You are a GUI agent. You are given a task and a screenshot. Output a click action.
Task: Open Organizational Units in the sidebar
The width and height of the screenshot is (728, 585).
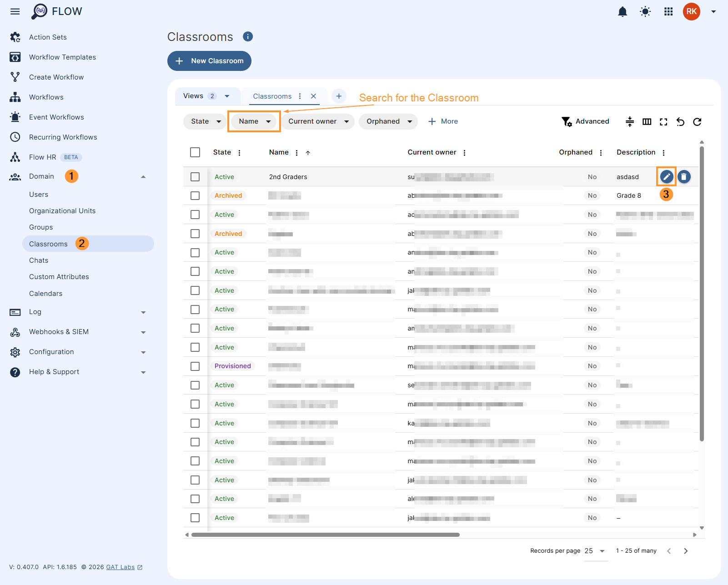point(62,211)
